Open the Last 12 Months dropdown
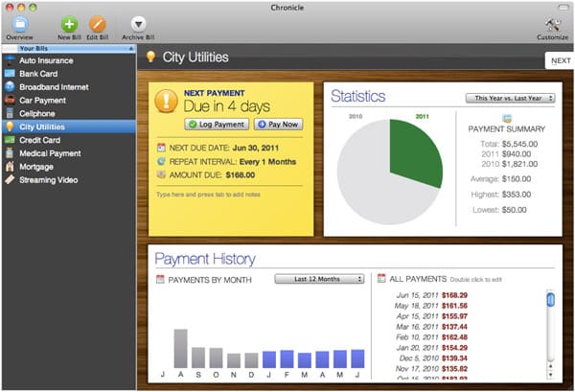 pos(318,279)
